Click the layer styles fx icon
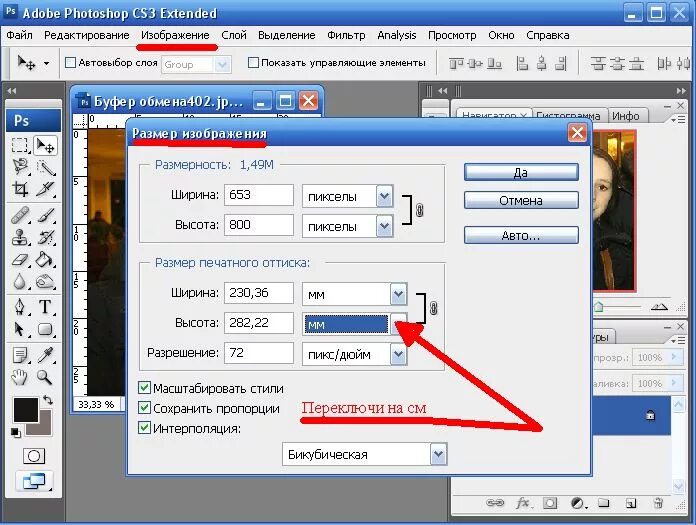The width and height of the screenshot is (696, 525). click(522, 503)
